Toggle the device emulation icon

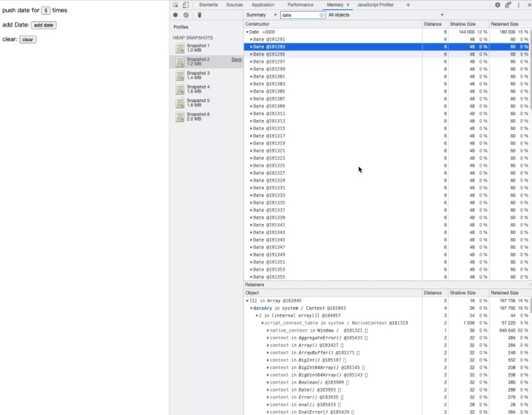(x=186, y=5)
